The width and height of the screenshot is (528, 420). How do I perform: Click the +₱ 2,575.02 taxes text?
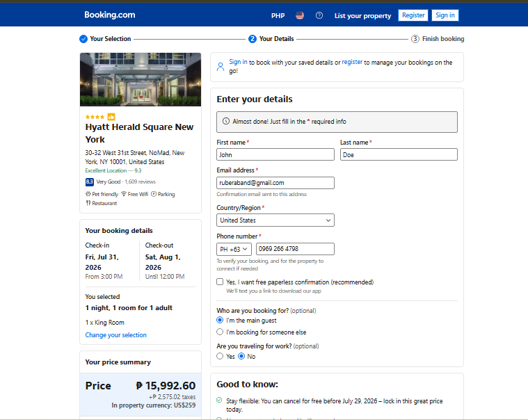pyautogui.click(x=172, y=397)
